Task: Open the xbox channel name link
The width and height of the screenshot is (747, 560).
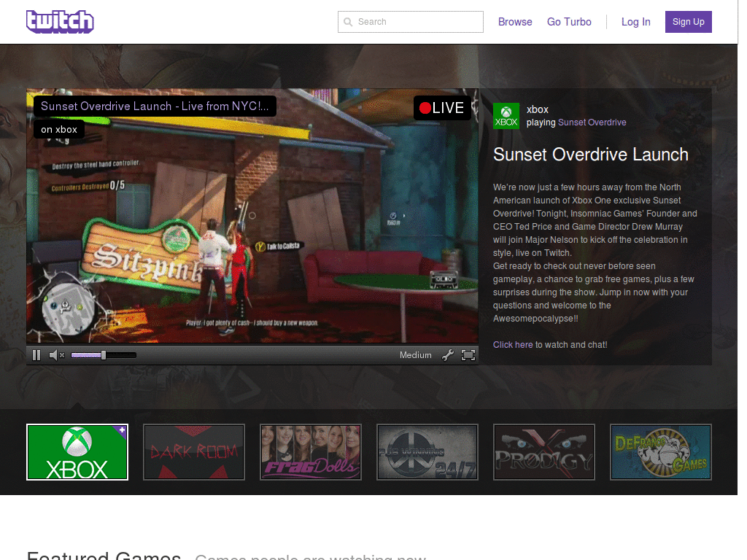Action: (538, 109)
